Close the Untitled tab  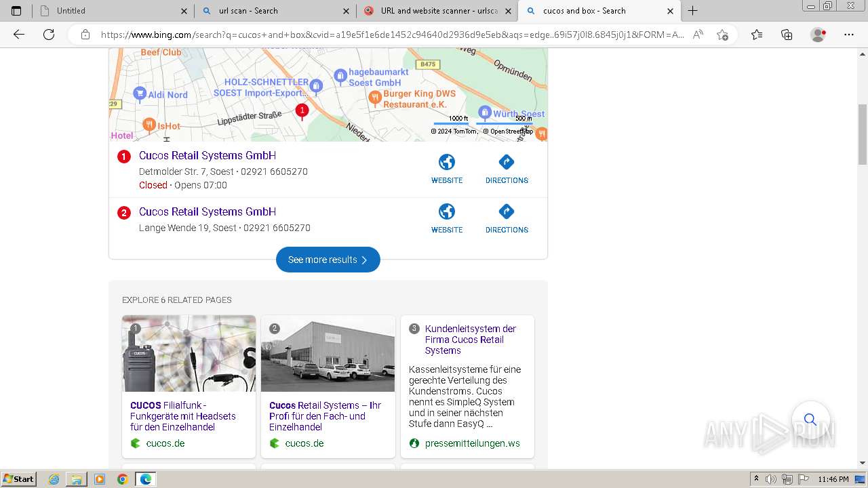(x=184, y=11)
